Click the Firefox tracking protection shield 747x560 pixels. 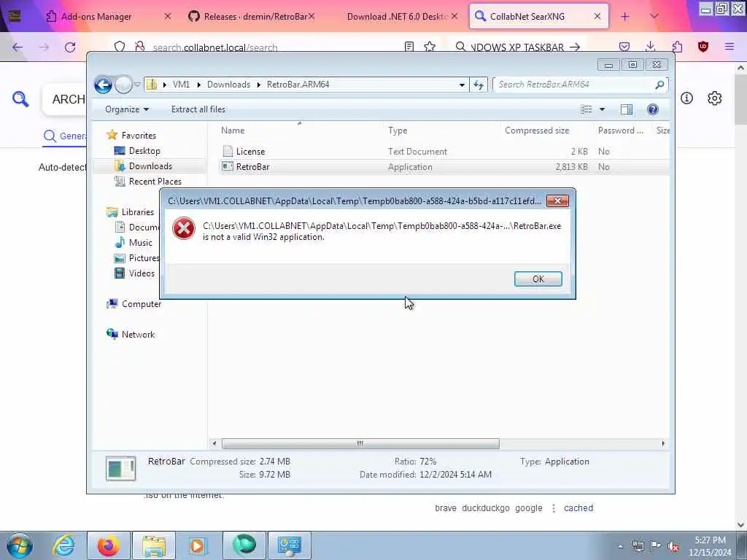(120, 47)
